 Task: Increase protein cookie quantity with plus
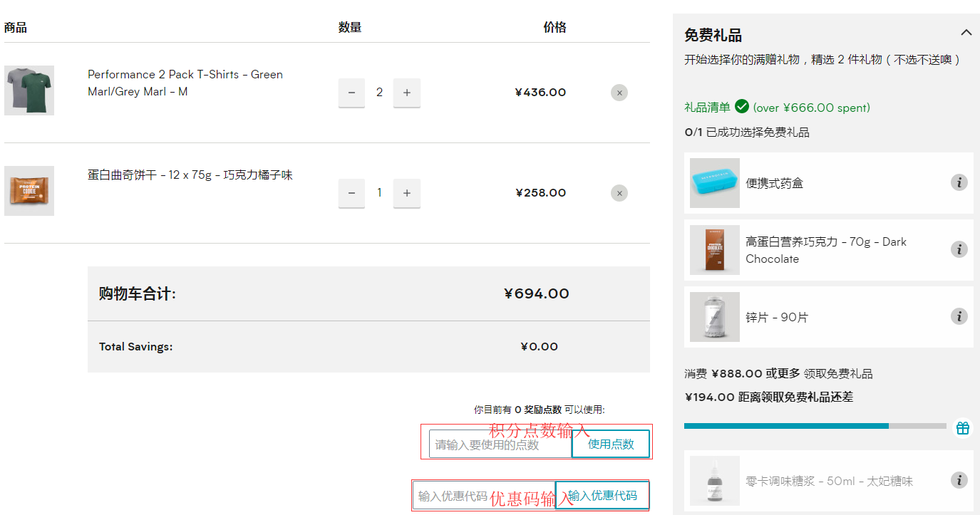[407, 193]
